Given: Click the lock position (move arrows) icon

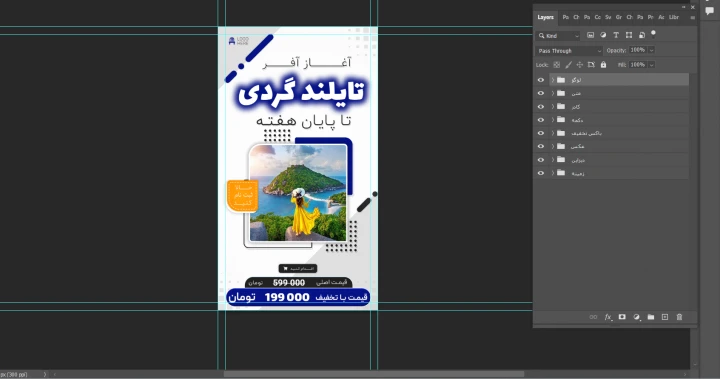Looking at the screenshot, I should tap(579, 65).
